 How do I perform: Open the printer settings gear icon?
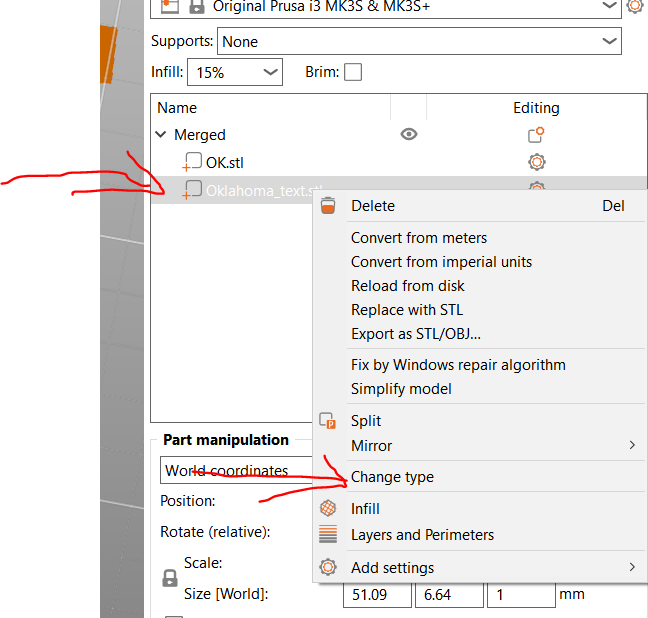[x=636, y=6]
